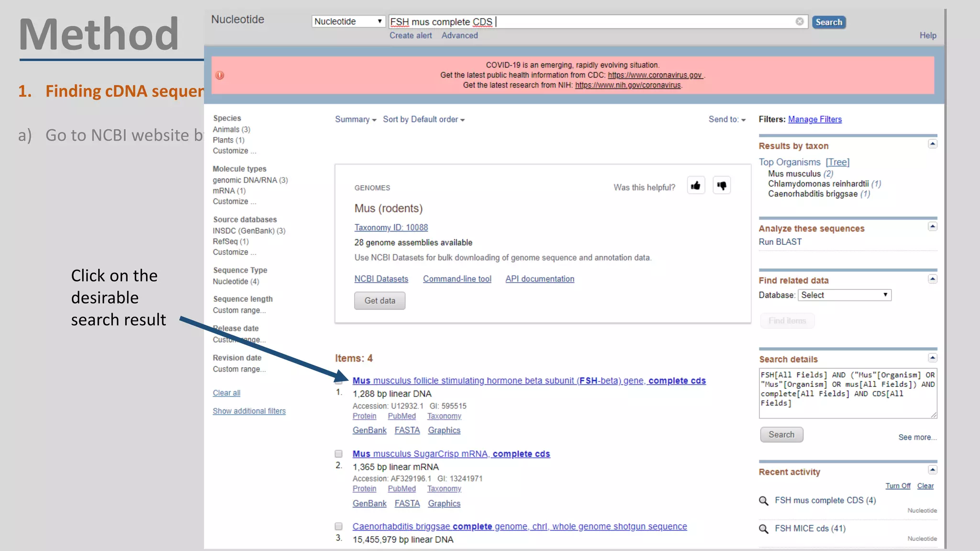980x551 pixels.
Task: Click Clear recent activity link
Action: coord(925,486)
